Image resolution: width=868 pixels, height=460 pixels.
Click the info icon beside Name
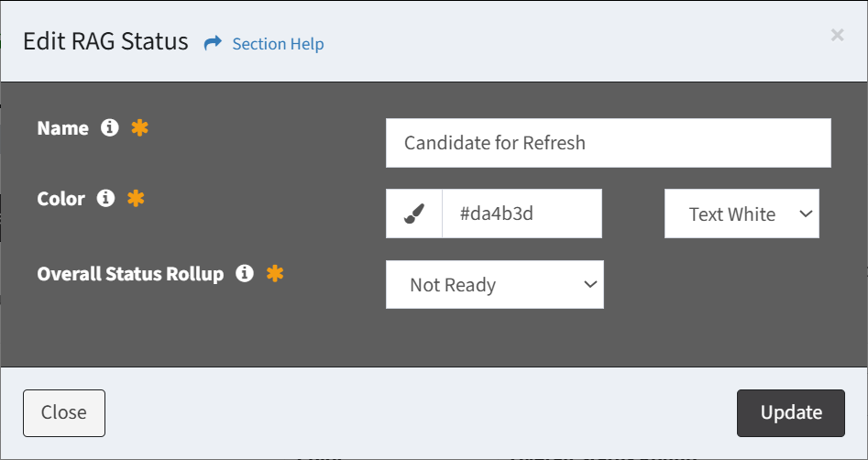coord(110,128)
